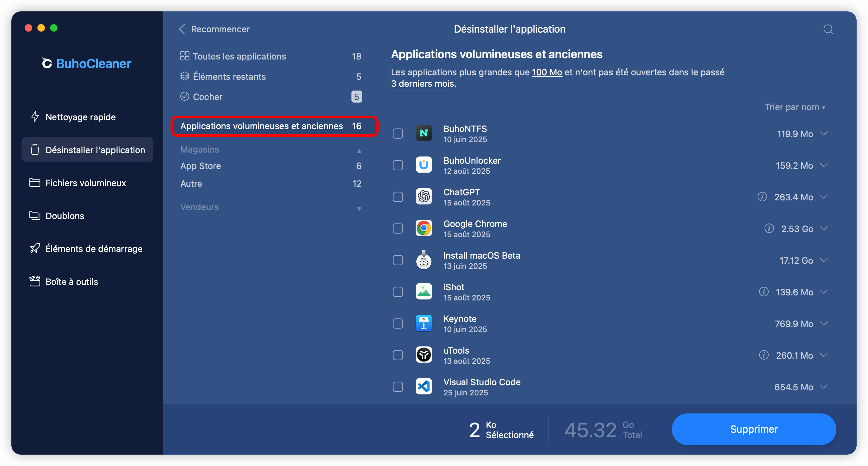Click the Supprimer button
The width and height of the screenshot is (868, 466).
pos(754,429)
